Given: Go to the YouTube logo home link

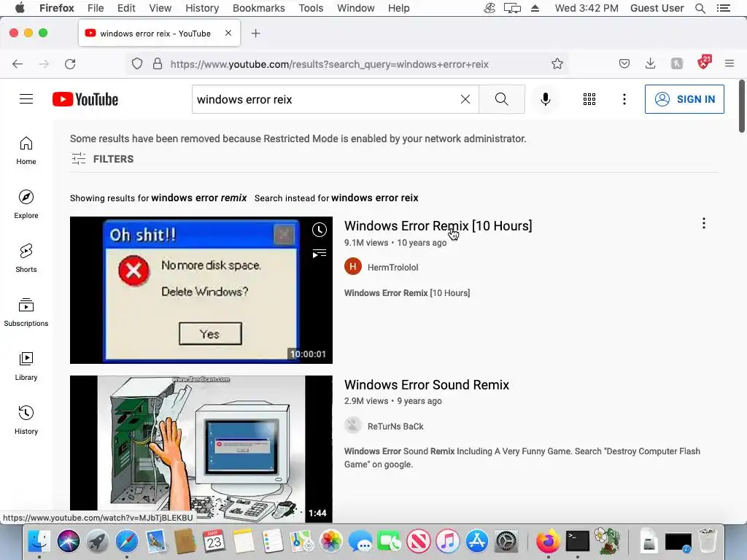Looking at the screenshot, I should tap(85, 99).
